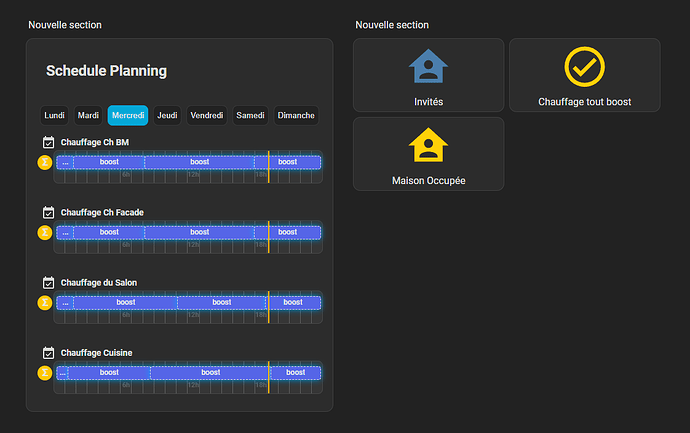Click the yellow hourglass icon on Chauffage Cuisine row
690x433 pixels.
pos(44,373)
